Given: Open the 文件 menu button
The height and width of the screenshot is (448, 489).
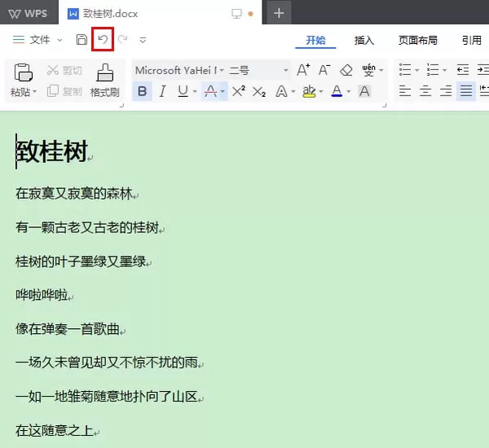Looking at the screenshot, I should pos(37,40).
